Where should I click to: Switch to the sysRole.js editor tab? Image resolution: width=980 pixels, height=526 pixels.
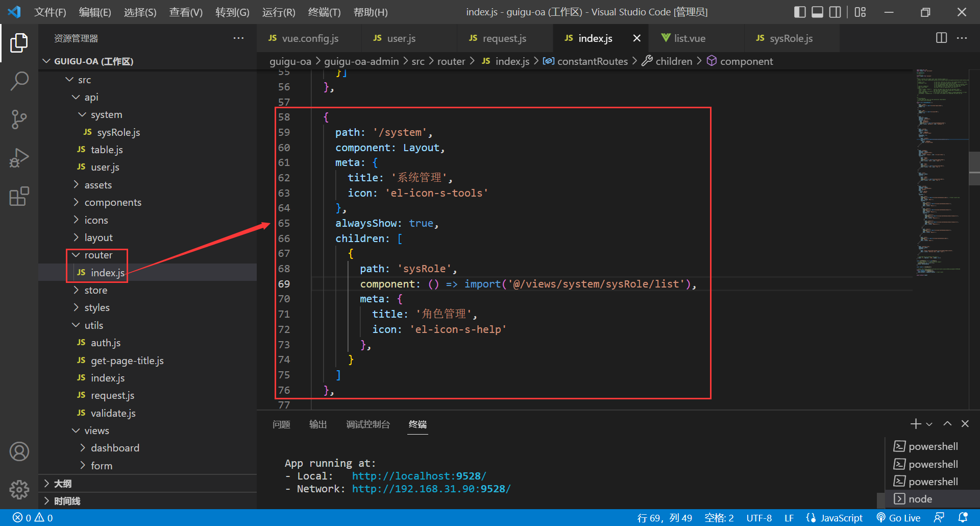(790, 38)
